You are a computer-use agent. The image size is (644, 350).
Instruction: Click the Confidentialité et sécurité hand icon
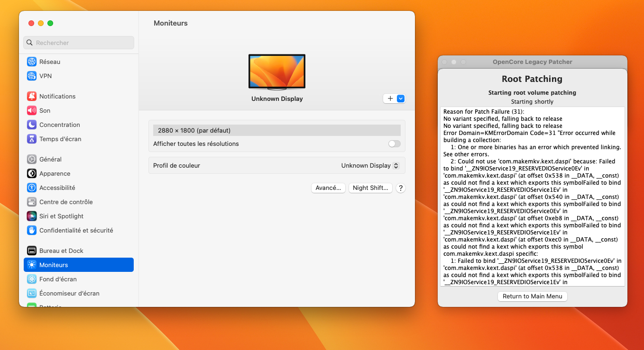32,230
